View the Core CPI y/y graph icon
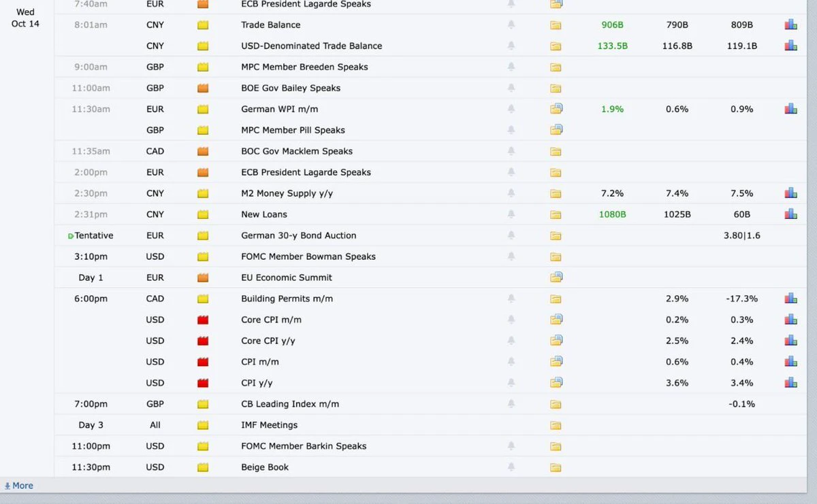This screenshot has width=817, height=504. (790, 341)
